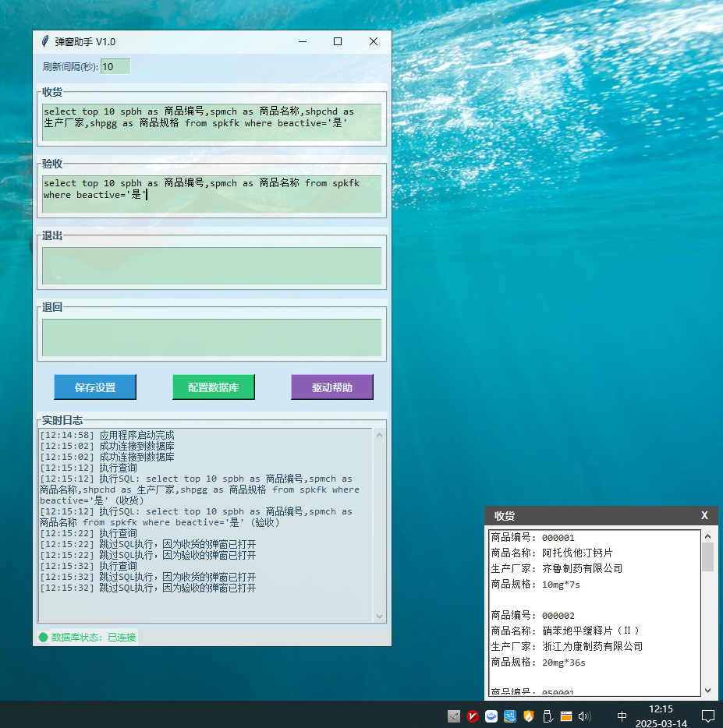This screenshot has height=728, width=723.
Task: Open 配置数据库 dialog
Action: click(x=213, y=387)
